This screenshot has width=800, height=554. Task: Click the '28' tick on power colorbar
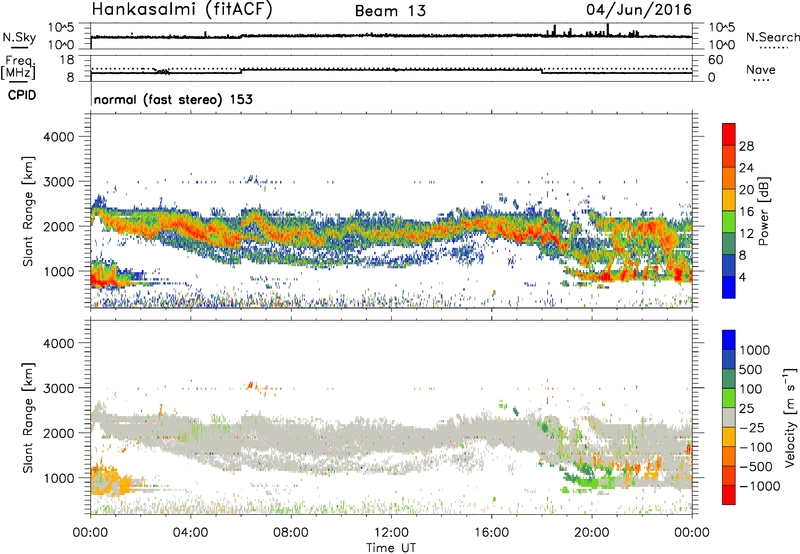click(x=746, y=146)
